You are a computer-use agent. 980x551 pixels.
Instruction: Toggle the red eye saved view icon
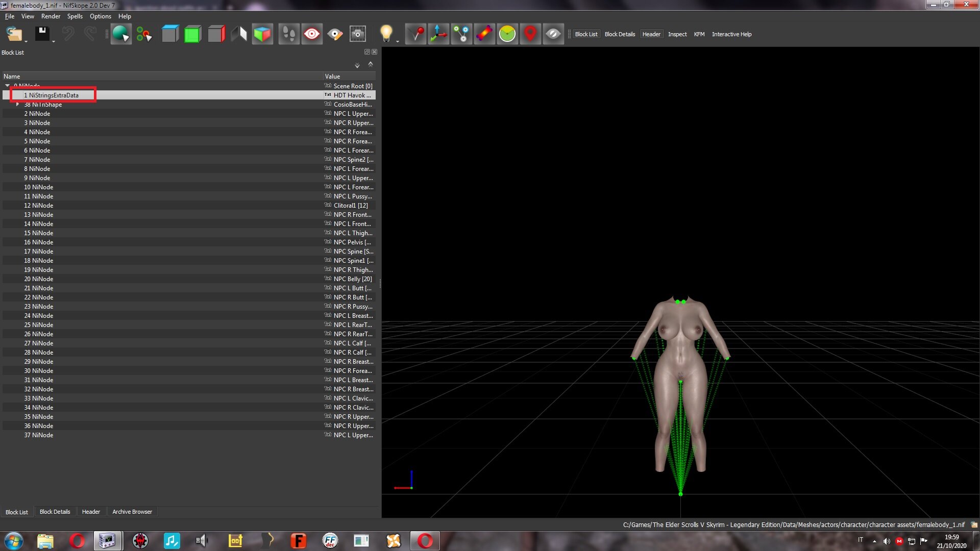(x=312, y=34)
